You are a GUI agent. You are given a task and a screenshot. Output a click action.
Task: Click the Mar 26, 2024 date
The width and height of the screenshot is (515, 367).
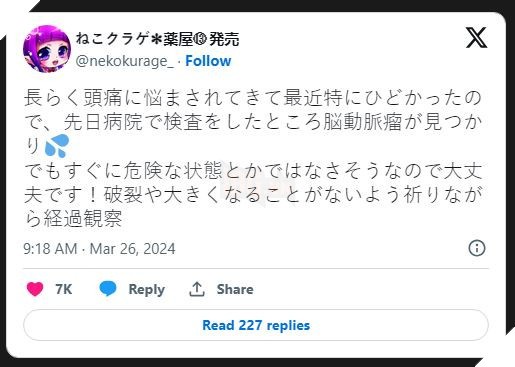132,249
